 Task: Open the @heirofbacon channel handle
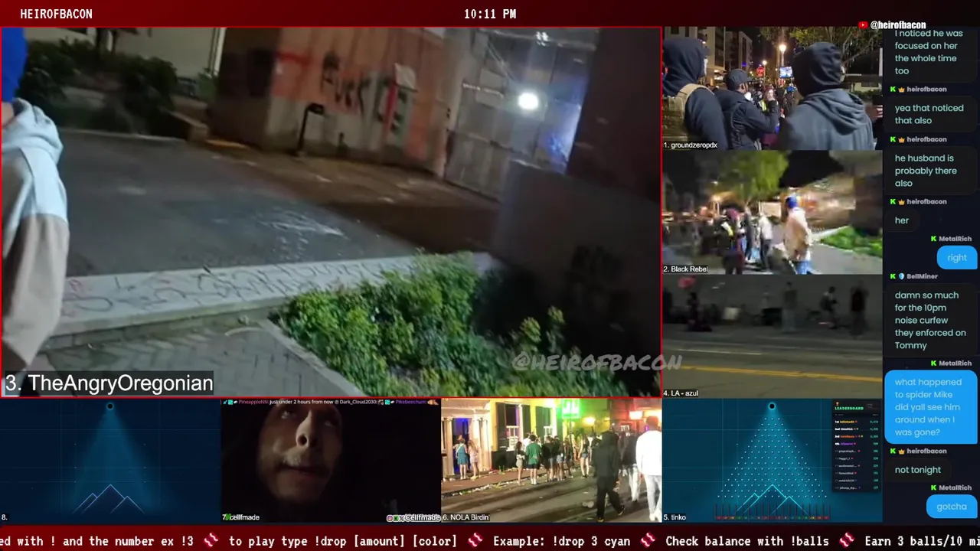tap(898, 25)
